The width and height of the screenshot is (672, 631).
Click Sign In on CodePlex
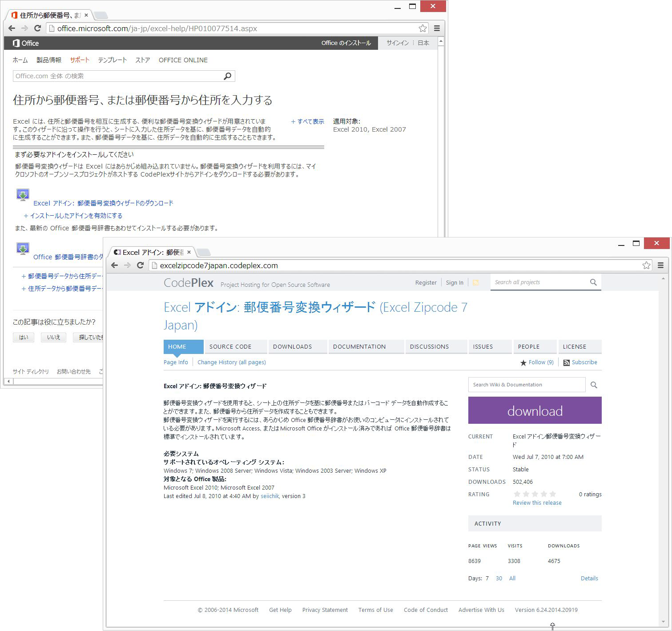tap(455, 283)
